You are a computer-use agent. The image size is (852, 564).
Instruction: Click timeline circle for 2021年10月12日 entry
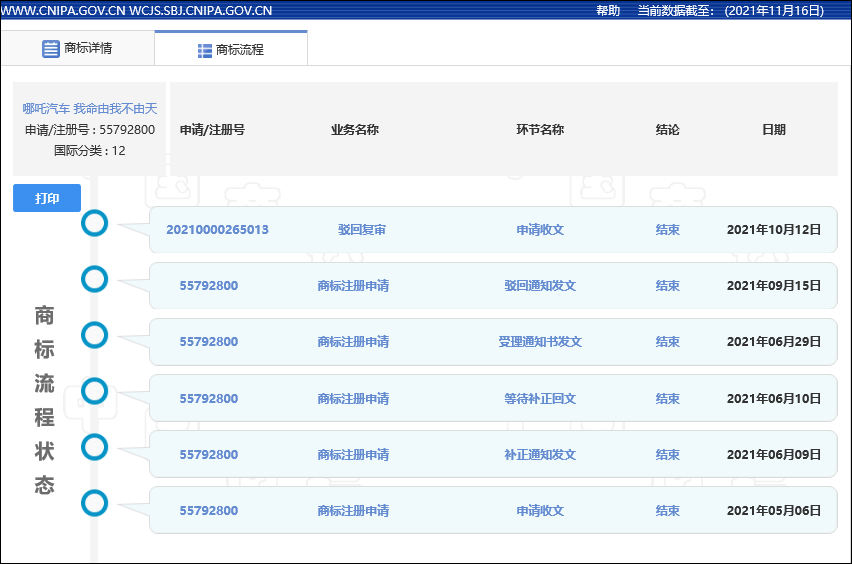click(x=94, y=224)
